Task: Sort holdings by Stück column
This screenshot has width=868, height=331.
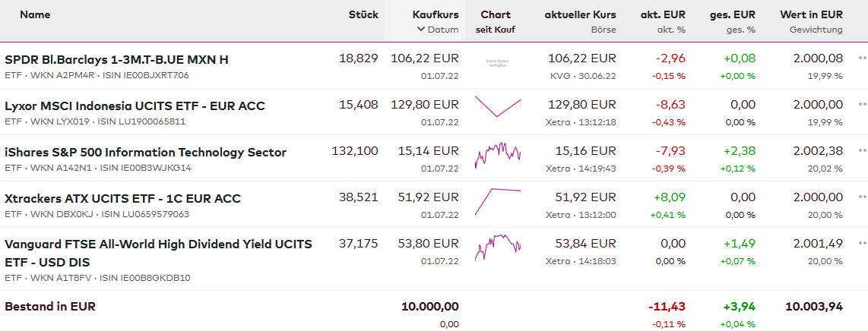Action: click(x=363, y=14)
